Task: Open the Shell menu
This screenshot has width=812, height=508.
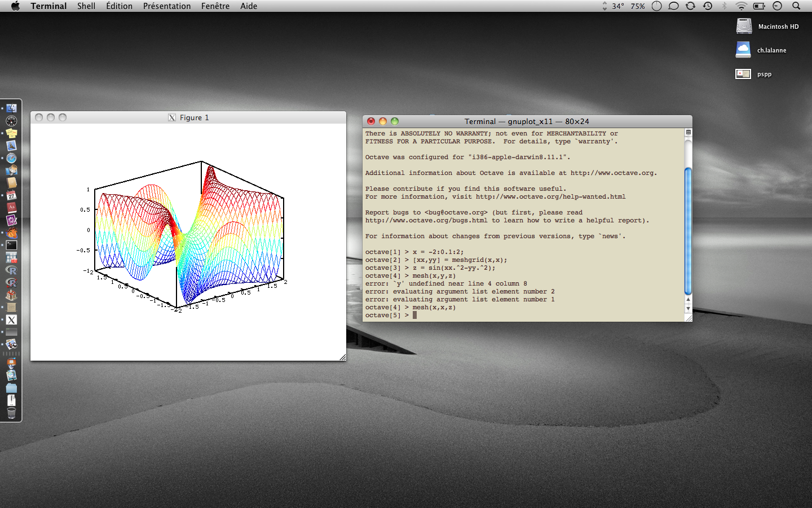Action: click(86, 6)
